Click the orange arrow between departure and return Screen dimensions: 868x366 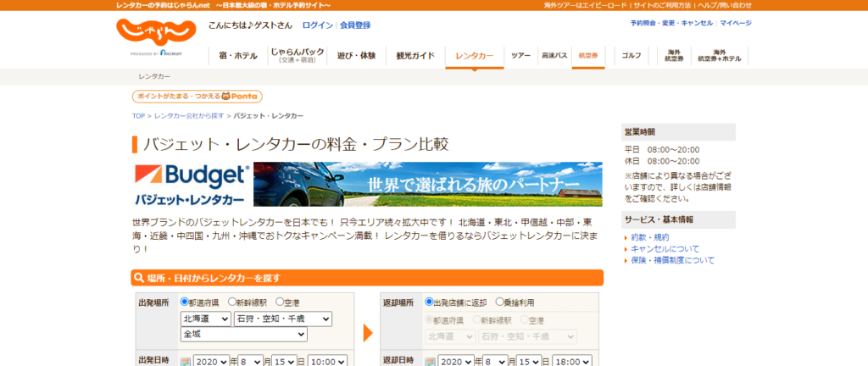[367, 332]
